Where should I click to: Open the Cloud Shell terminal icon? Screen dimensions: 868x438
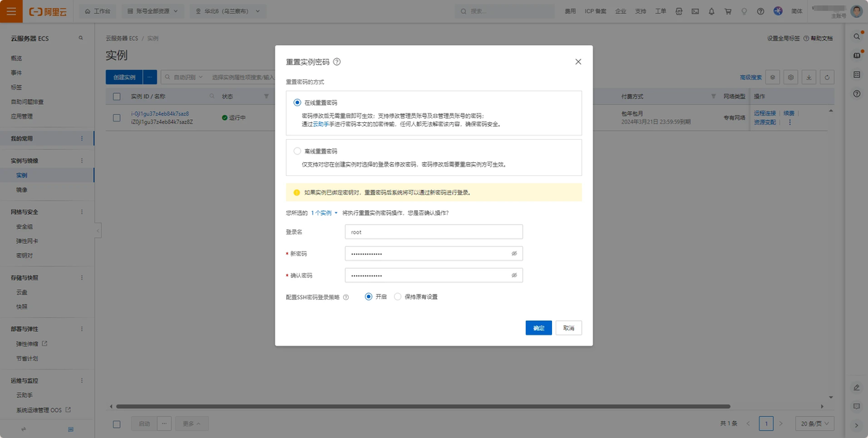(x=695, y=11)
